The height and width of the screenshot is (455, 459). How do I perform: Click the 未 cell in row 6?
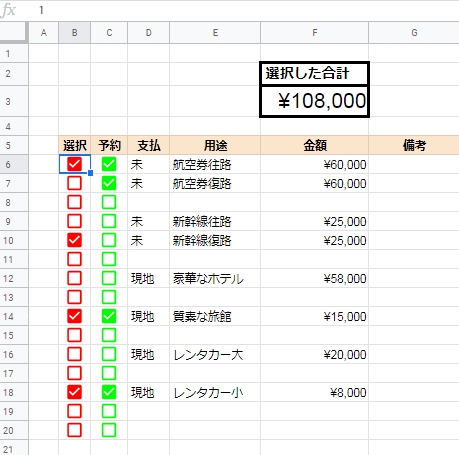pyautogui.click(x=148, y=164)
